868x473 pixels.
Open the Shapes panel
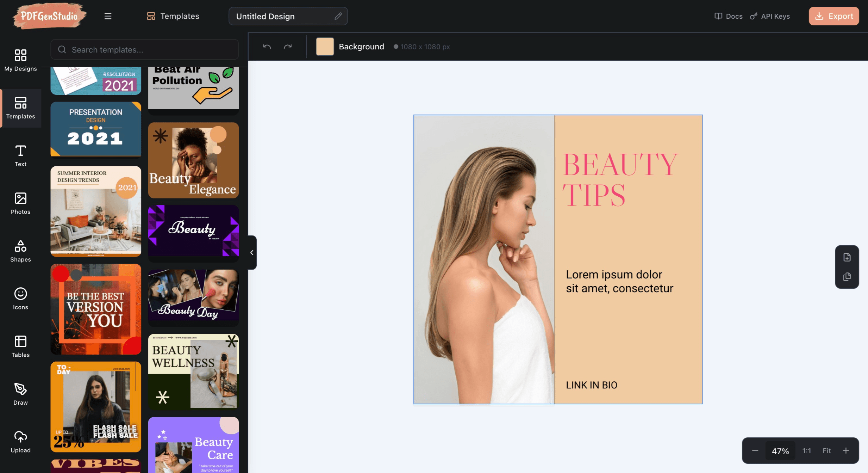click(x=20, y=251)
